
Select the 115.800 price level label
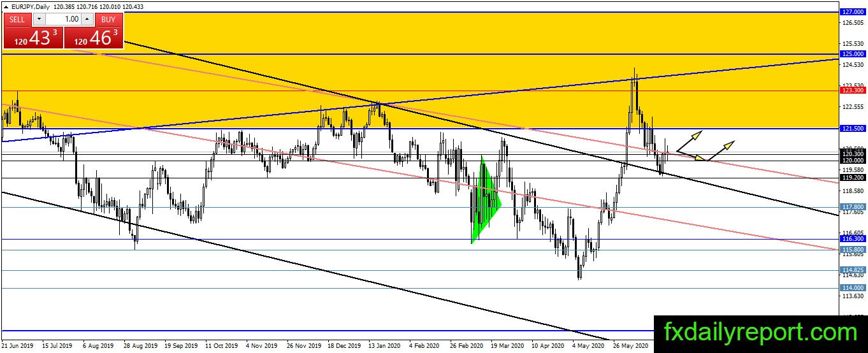(853, 249)
